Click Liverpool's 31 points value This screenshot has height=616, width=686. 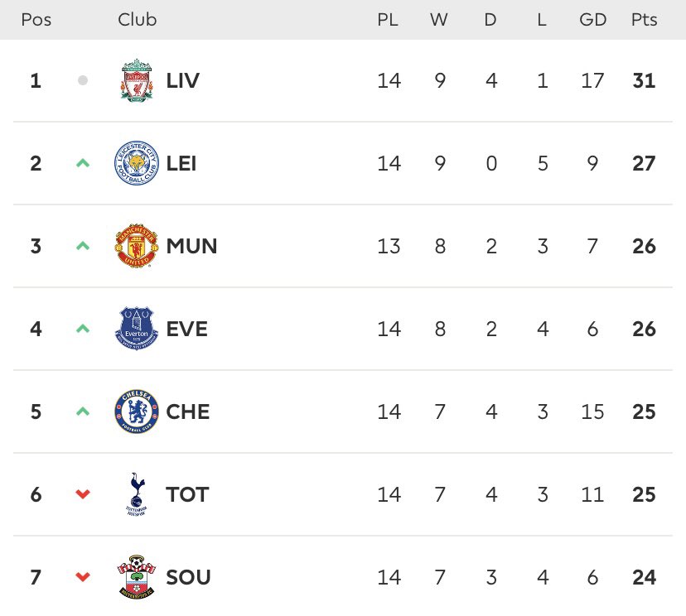point(644,80)
